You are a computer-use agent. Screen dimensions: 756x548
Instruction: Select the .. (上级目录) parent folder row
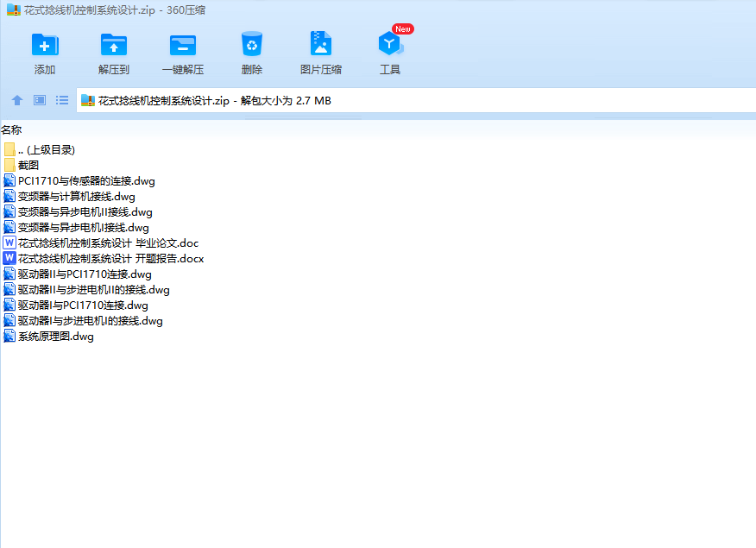39,150
